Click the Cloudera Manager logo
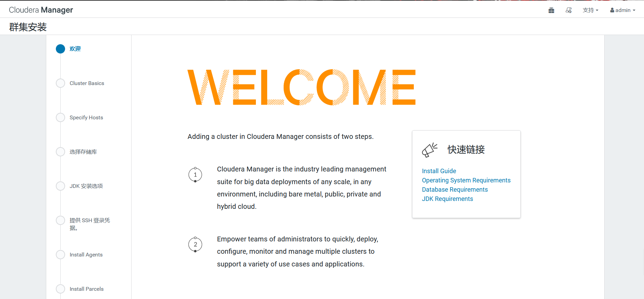This screenshot has width=644, height=299. point(41,10)
